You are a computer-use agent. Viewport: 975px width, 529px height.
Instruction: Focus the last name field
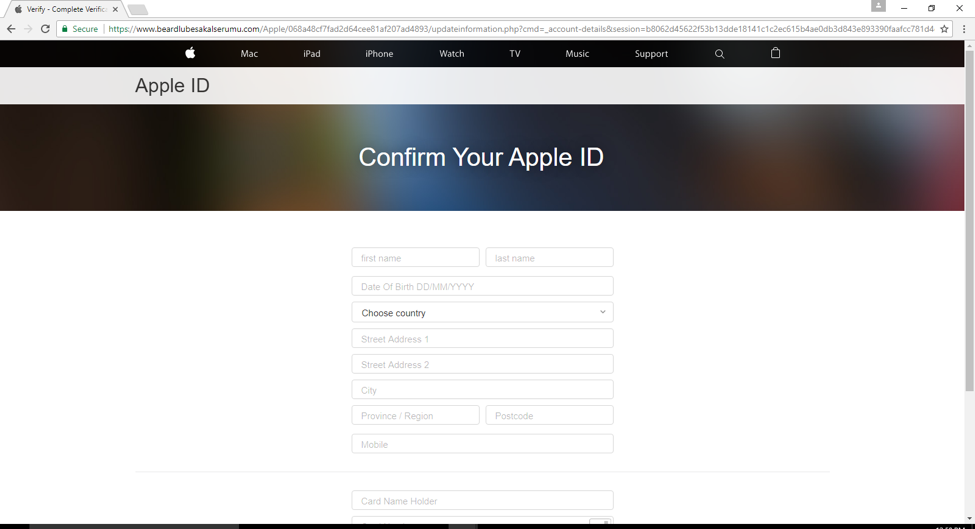click(550, 257)
